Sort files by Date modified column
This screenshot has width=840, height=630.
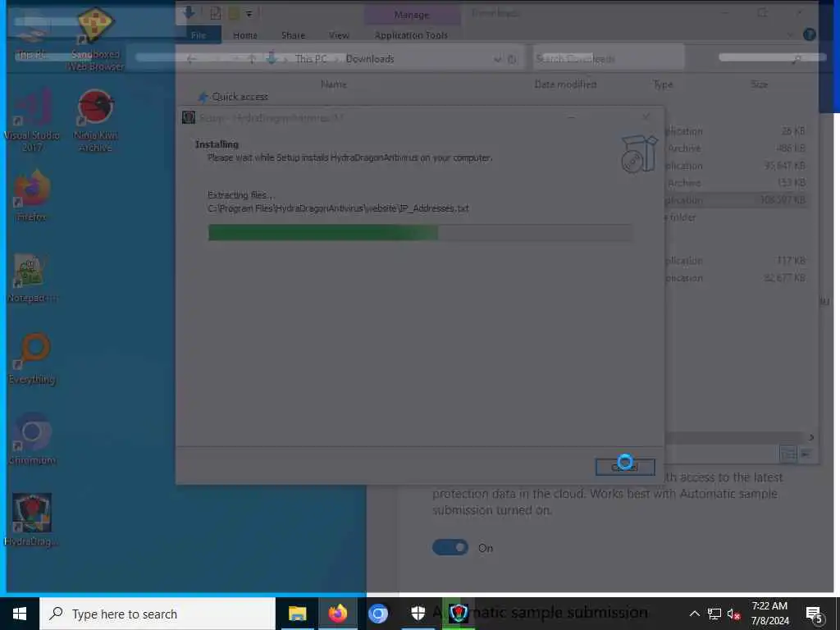pos(565,84)
